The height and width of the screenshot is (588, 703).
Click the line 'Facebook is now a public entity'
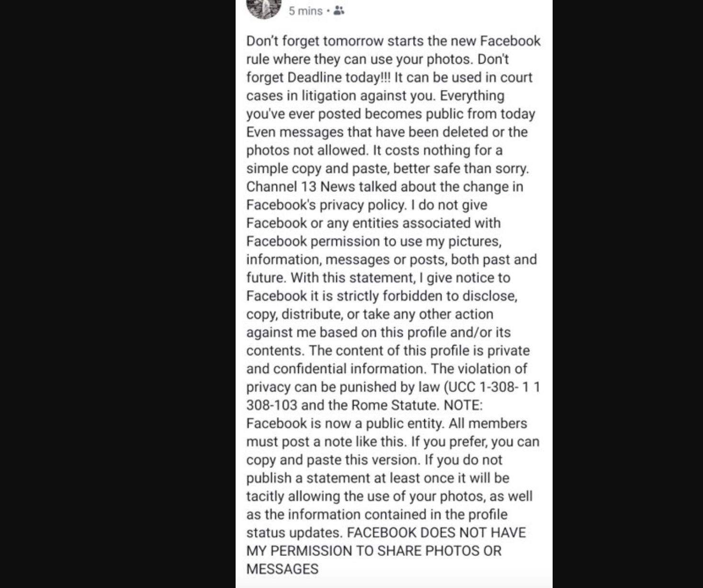[344, 423]
